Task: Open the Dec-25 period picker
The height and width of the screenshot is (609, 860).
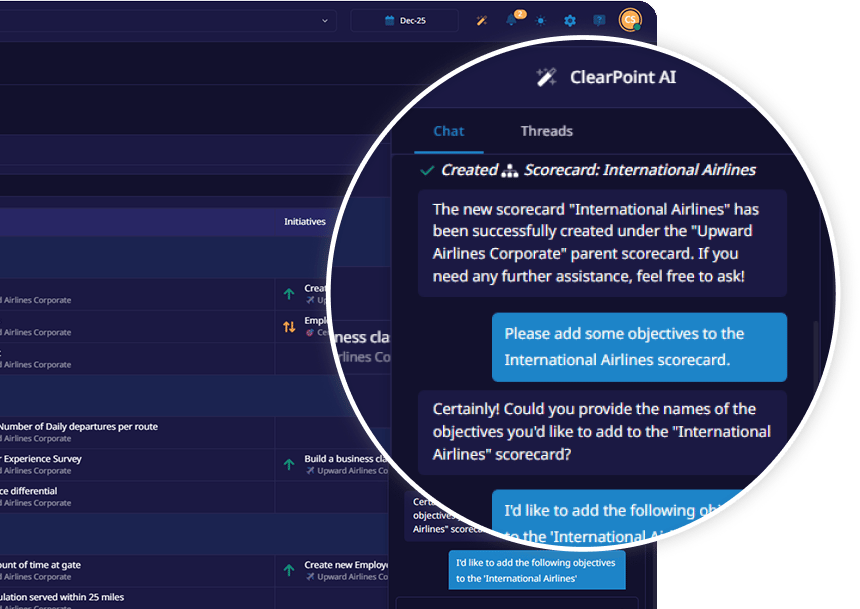Action: [x=405, y=21]
